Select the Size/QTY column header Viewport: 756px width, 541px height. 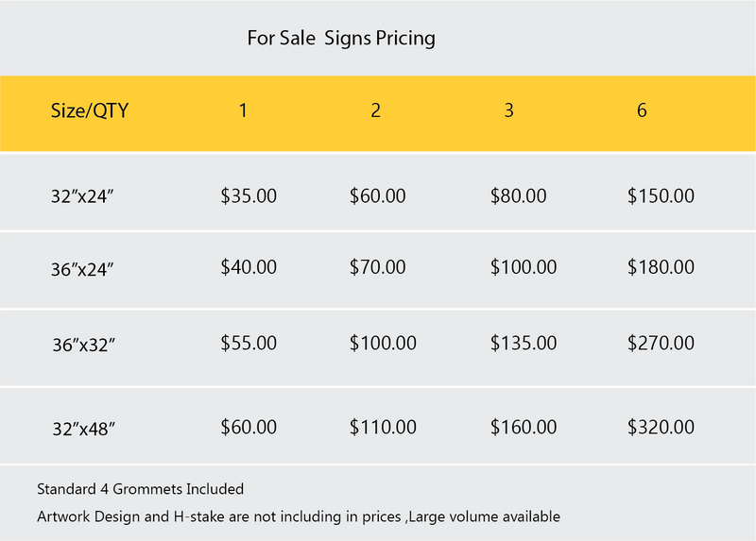pyautogui.click(x=89, y=110)
